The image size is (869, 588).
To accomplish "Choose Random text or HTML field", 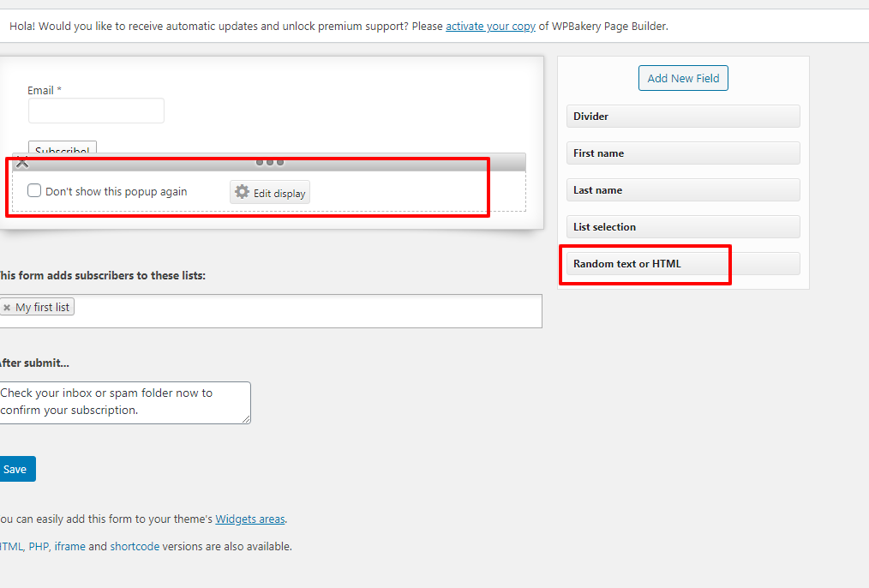I will pos(683,264).
